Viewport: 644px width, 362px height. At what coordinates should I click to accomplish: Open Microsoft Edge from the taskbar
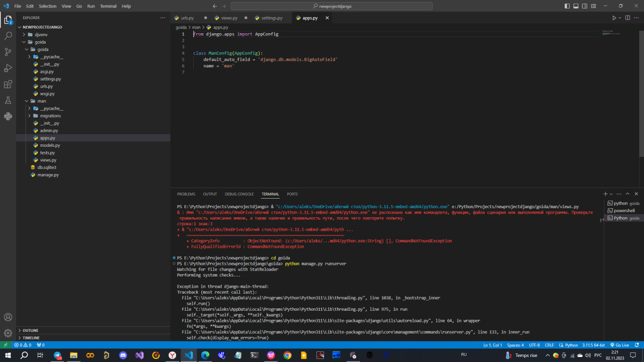click(x=205, y=355)
